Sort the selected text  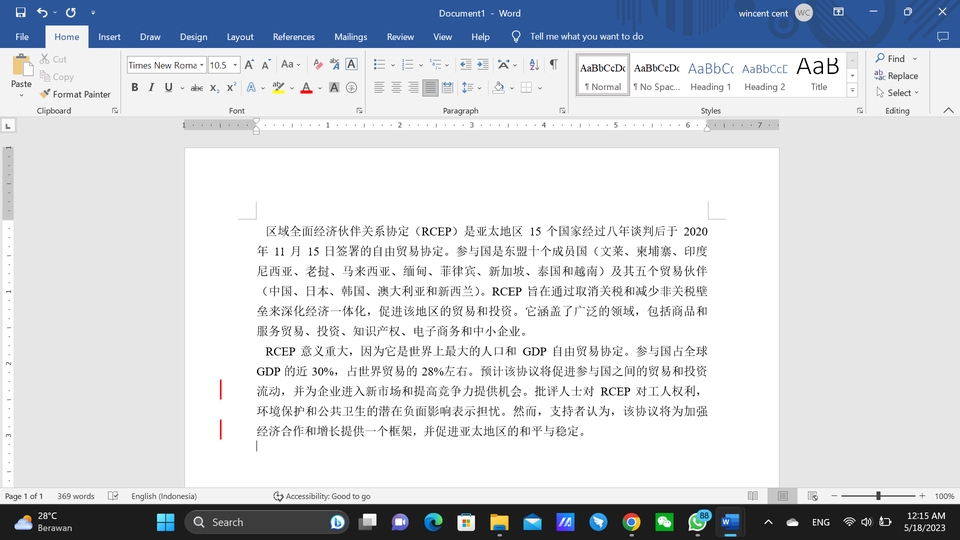point(534,64)
